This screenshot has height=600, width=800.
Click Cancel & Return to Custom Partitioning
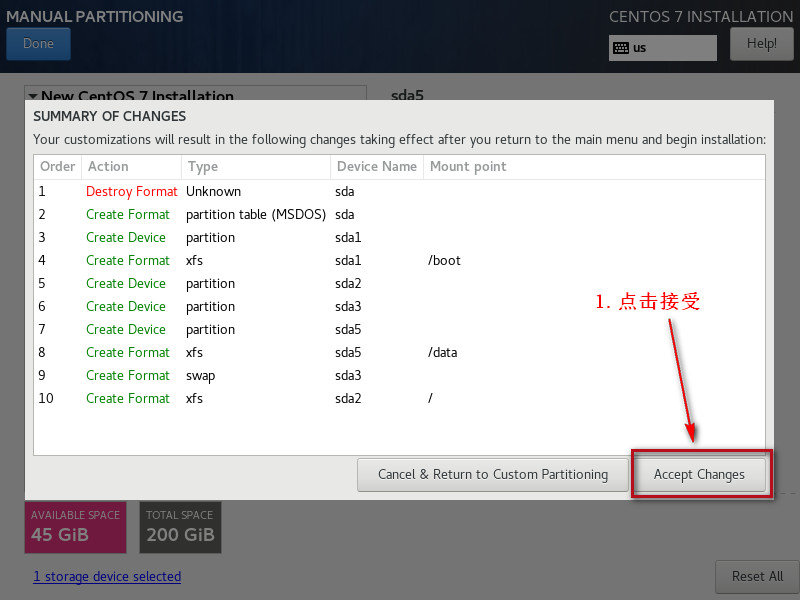tap(493, 474)
